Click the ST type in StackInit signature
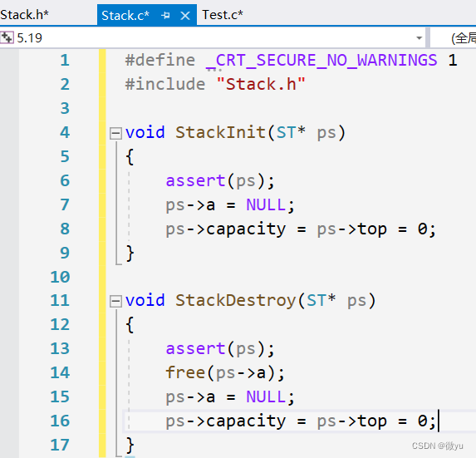Image resolution: width=476 pixels, height=458 pixels. click(286, 132)
